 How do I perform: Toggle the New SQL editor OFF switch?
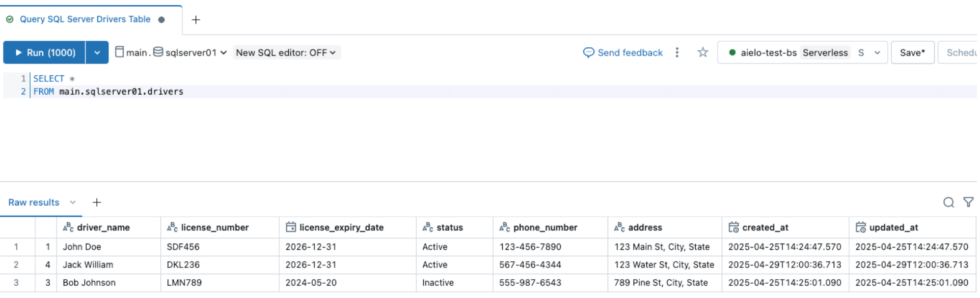pos(286,52)
